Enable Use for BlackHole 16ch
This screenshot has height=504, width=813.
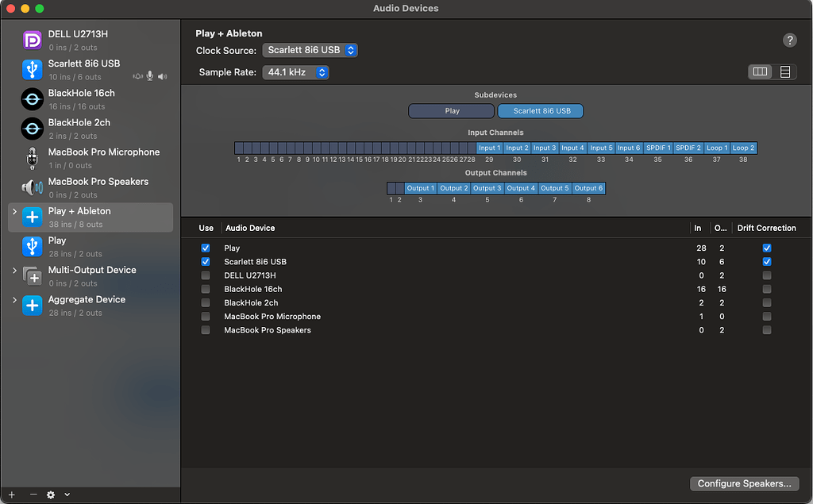(x=206, y=289)
